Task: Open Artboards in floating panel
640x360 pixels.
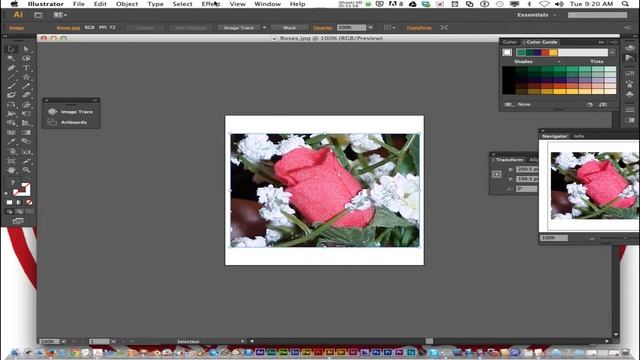Action: (x=68, y=122)
